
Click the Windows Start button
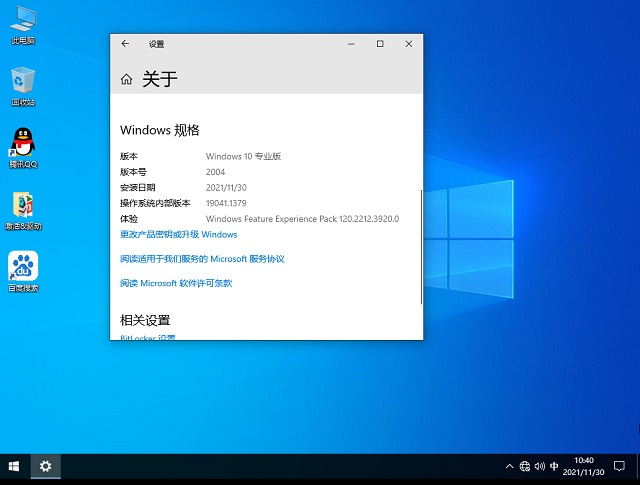pyautogui.click(x=14, y=467)
